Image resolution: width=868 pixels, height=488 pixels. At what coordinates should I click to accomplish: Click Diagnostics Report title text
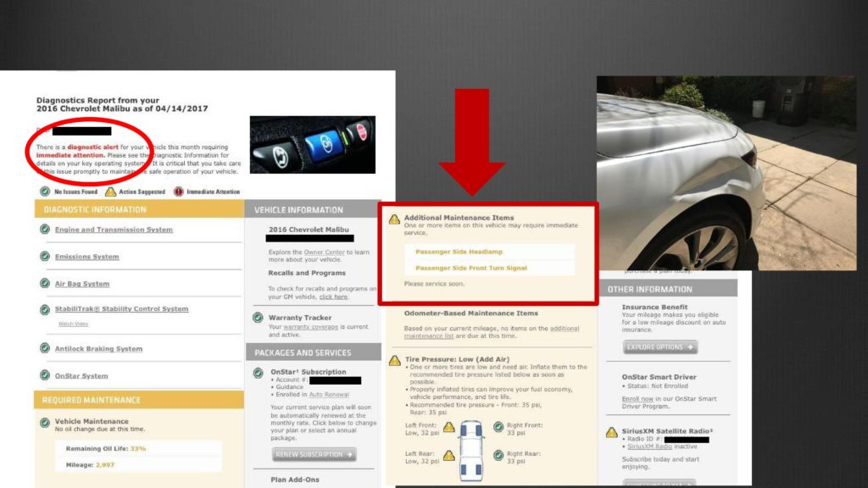pos(122,104)
